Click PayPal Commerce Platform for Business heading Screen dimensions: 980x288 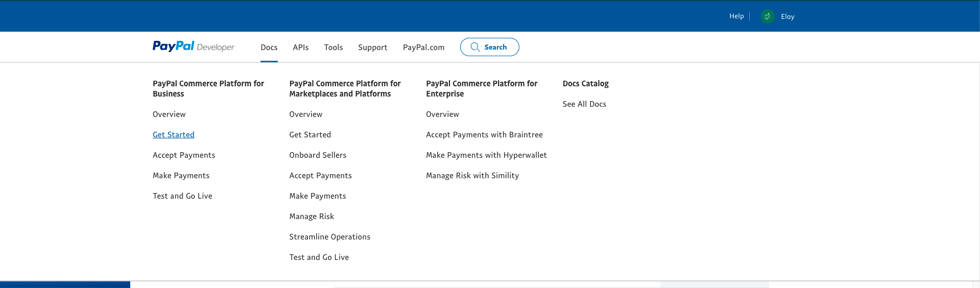[x=208, y=89]
